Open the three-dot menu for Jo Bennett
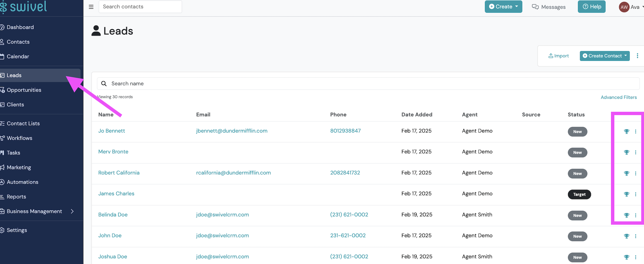Screen dimensions: 644x264 point(636,131)
